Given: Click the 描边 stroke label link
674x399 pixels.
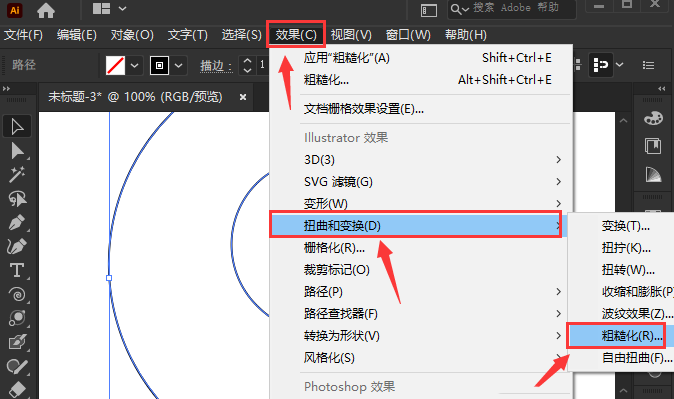Looking at the screenshot, I should [x=216, y=66].
